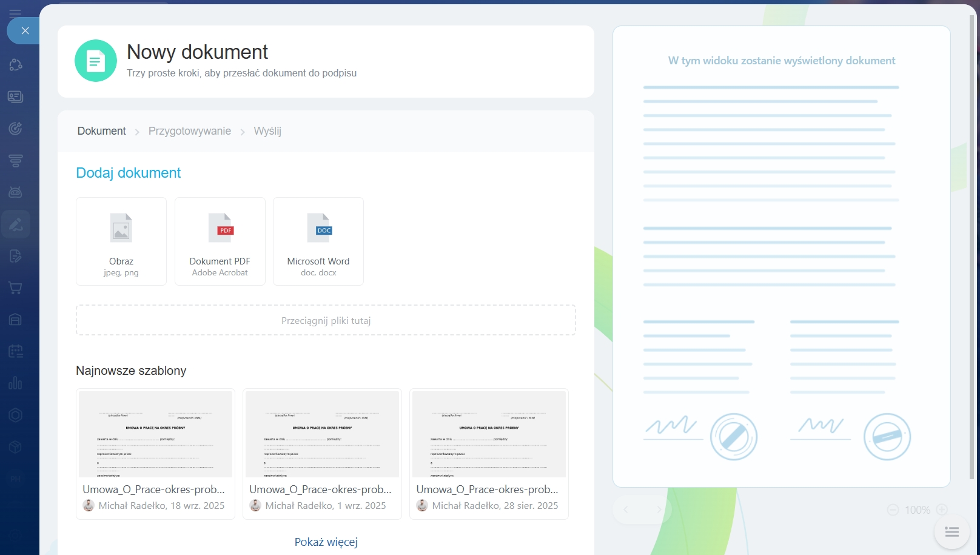Viewport: 980px width, 555px height.
Task: Choose the Dokument PDF upload tile
Action: (220, 241)
